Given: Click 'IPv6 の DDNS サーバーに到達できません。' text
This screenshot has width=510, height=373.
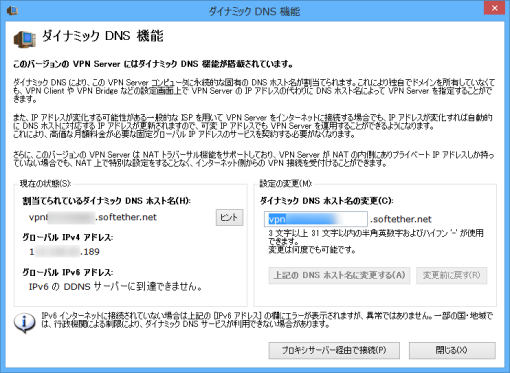Looking at the screenshot, I should 115,286.
